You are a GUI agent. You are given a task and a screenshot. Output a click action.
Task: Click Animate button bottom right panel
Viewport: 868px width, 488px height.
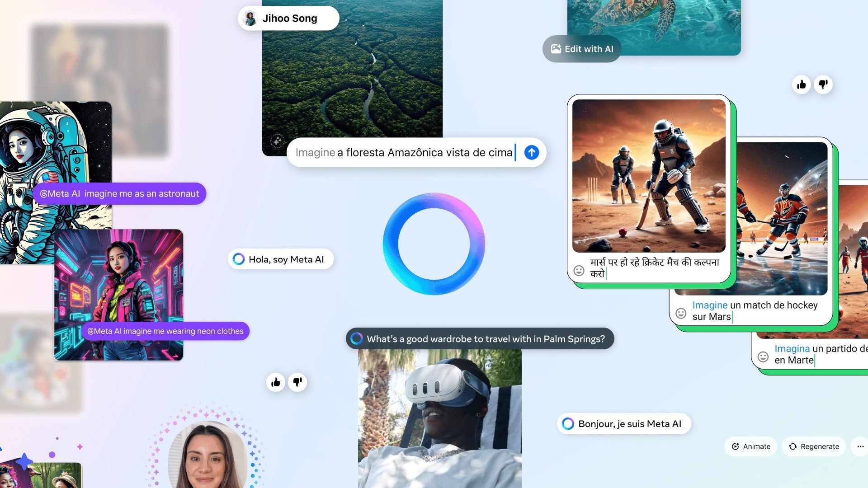752,446
